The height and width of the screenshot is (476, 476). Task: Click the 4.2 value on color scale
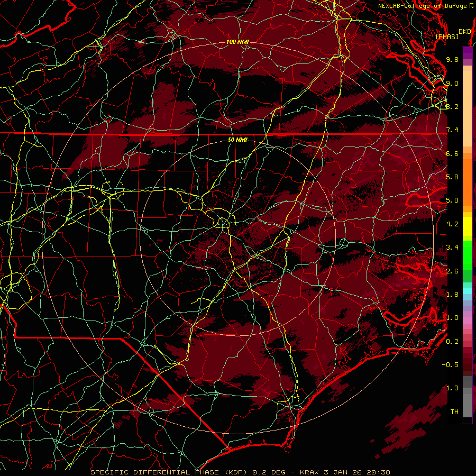452,224
